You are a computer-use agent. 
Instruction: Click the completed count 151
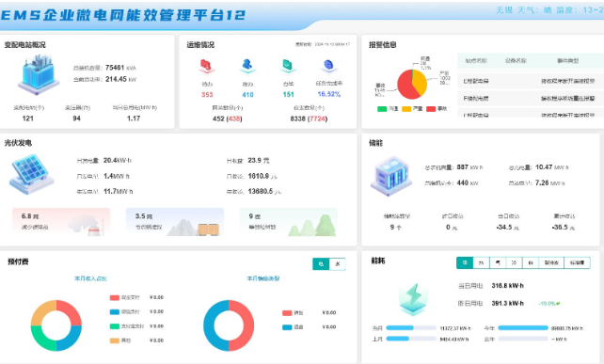(x=288, y=94)
